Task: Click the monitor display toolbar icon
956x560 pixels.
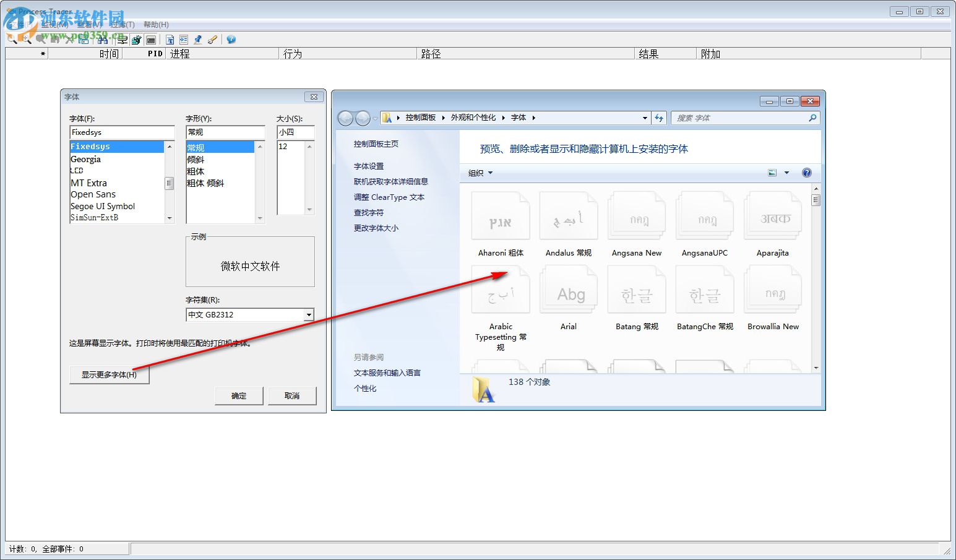Action: point(121,39)
